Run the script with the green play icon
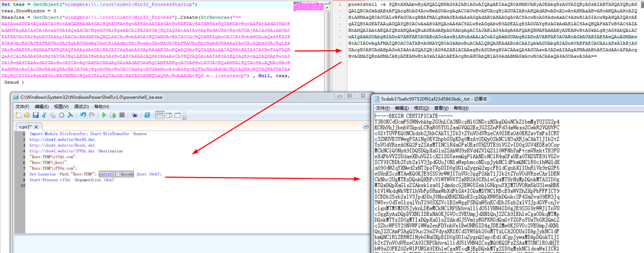 [104, 115]
